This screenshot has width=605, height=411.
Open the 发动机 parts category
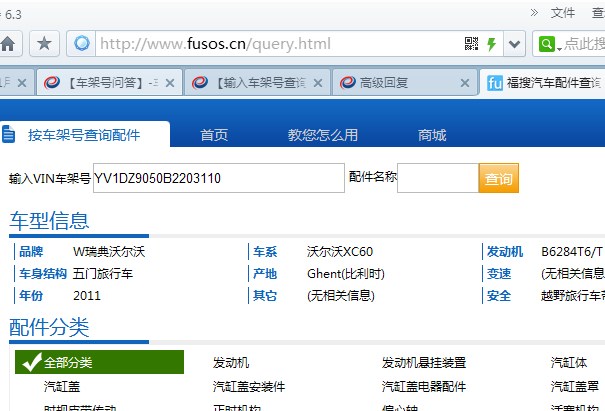coord(231,363)
